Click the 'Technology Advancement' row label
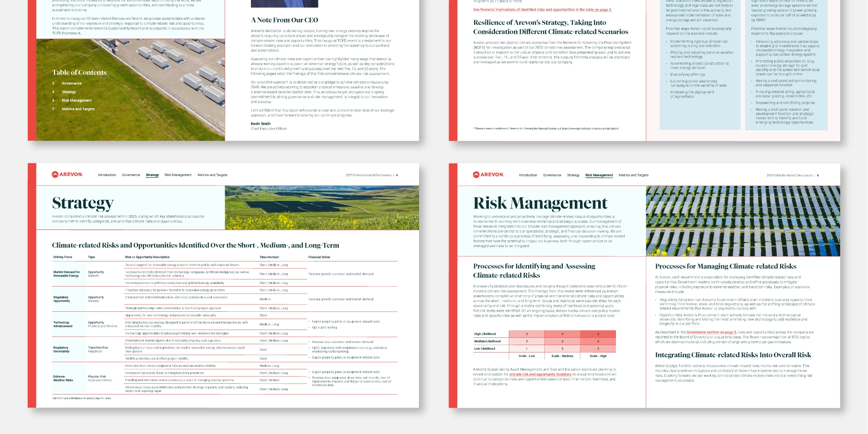 [x=63, y=324]
